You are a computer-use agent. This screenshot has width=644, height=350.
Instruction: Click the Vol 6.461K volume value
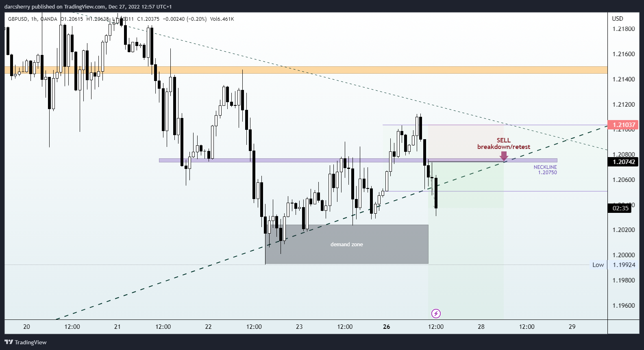(x=222, y=19)
